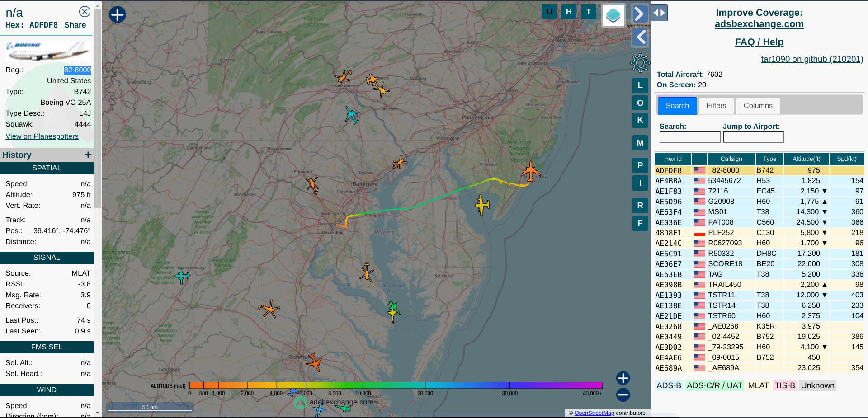Click the blue plus button at map top-left

(x=118, y=14)
